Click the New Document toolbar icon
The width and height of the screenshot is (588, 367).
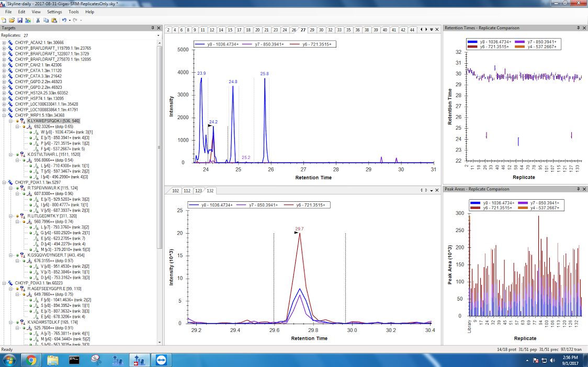point(4,20)
